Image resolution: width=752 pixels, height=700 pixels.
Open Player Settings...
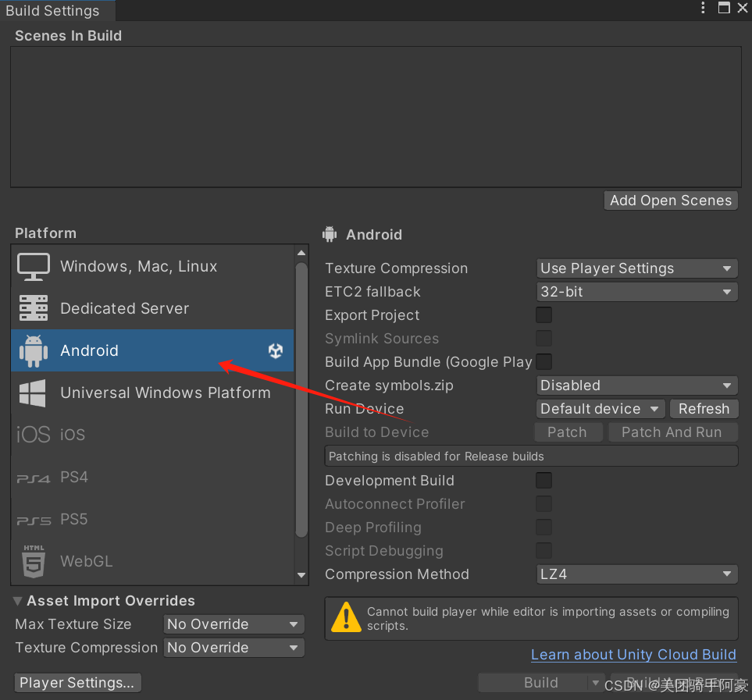[x=77, y=683]
